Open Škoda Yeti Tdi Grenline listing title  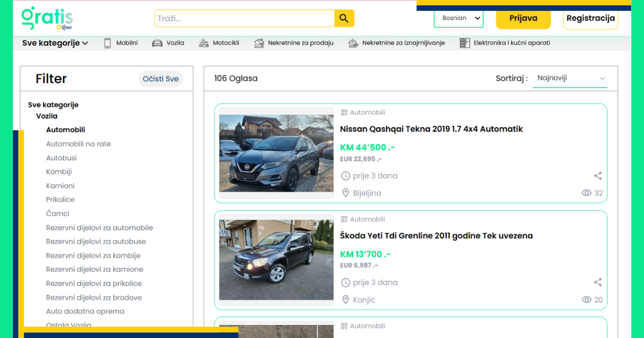pyautogui.click(x=436, y=236)
